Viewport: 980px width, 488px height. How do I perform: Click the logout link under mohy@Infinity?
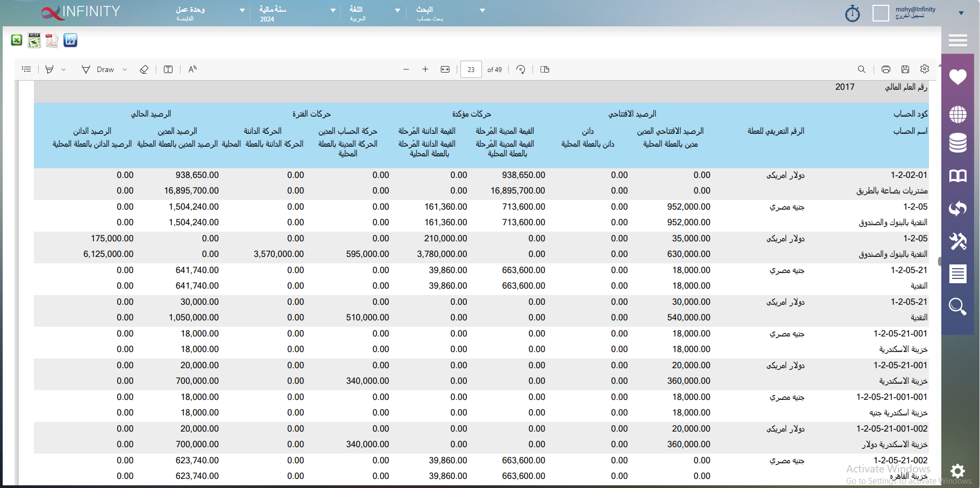[x=910, y=16]
